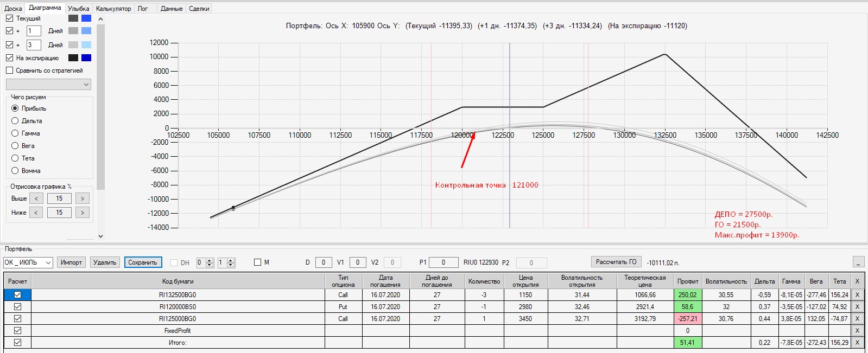Click the Выше percent input field
The width and height of the screenshot is (868, 353).
59,198
